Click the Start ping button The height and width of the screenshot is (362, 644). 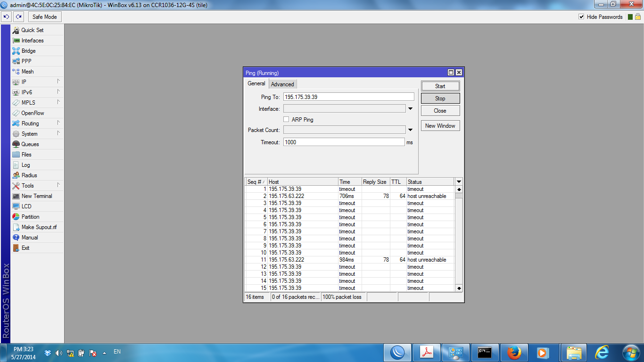click(x=440, y=86)
